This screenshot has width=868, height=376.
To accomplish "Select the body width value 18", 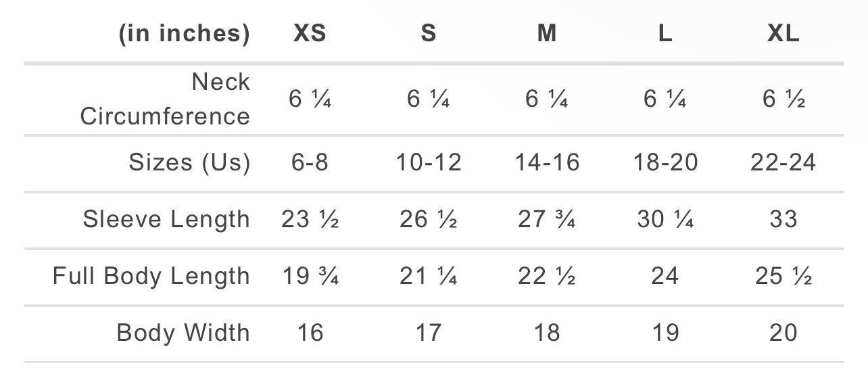I will [547, 333].
